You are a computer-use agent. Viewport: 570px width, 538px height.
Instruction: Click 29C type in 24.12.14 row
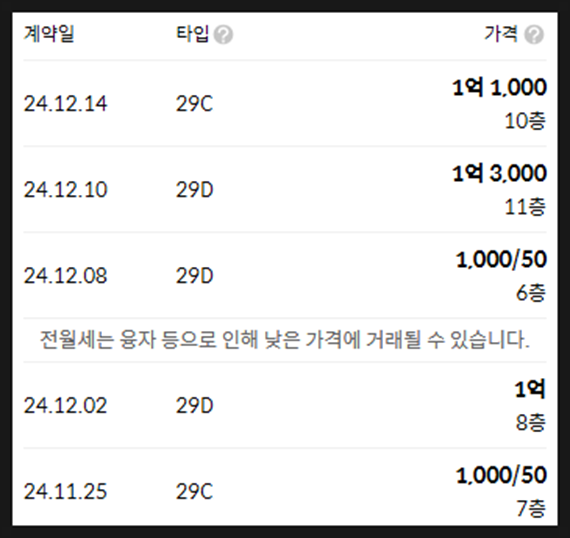(194, 104)
